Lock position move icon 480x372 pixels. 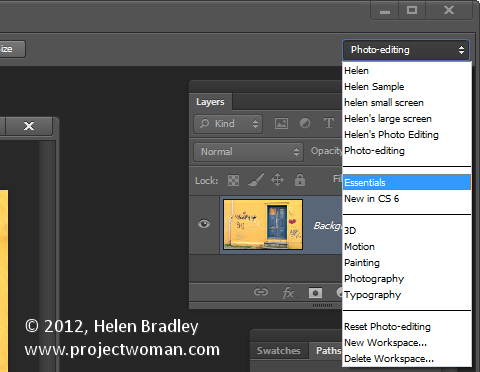click(x=277, y=180)
